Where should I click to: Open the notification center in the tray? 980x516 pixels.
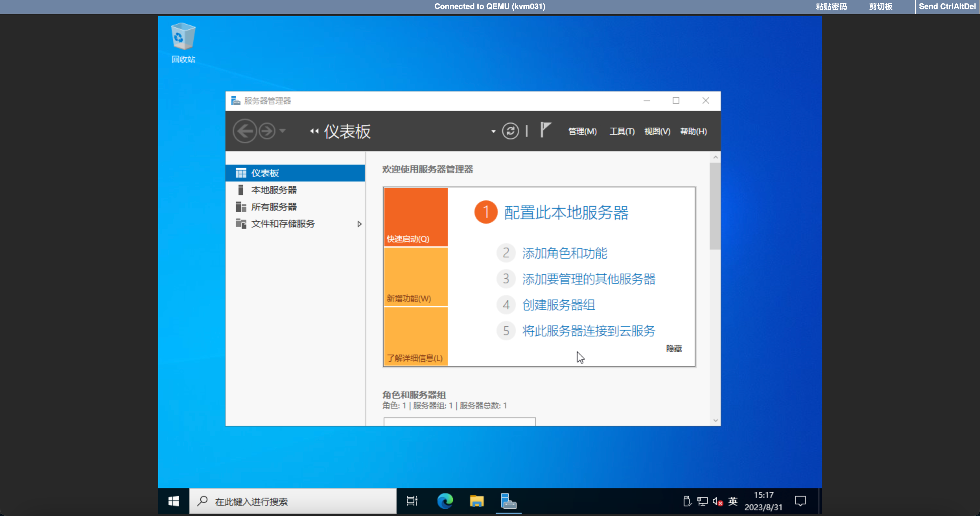pos(801,501)
